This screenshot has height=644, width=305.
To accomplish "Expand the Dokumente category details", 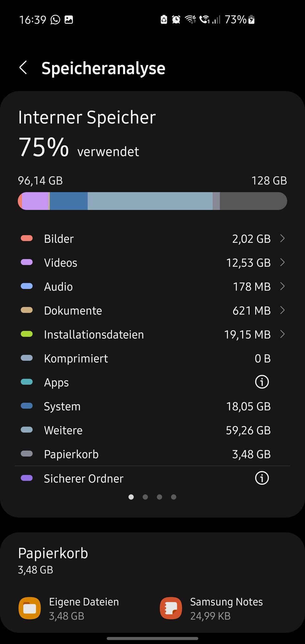I will [x=282, y=310].
